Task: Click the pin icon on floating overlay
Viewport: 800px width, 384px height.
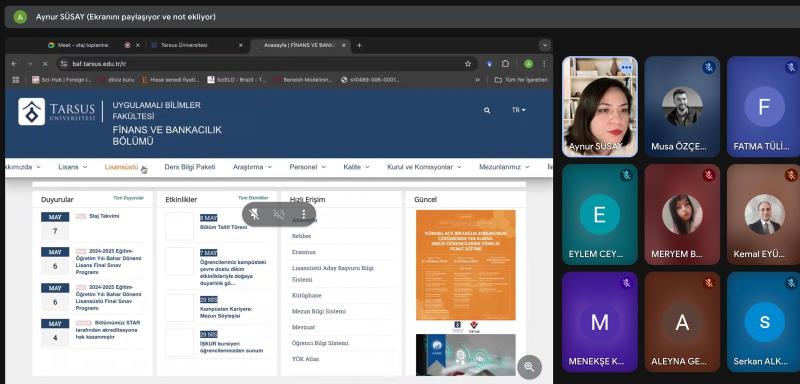Action: (x=254, y=214)
